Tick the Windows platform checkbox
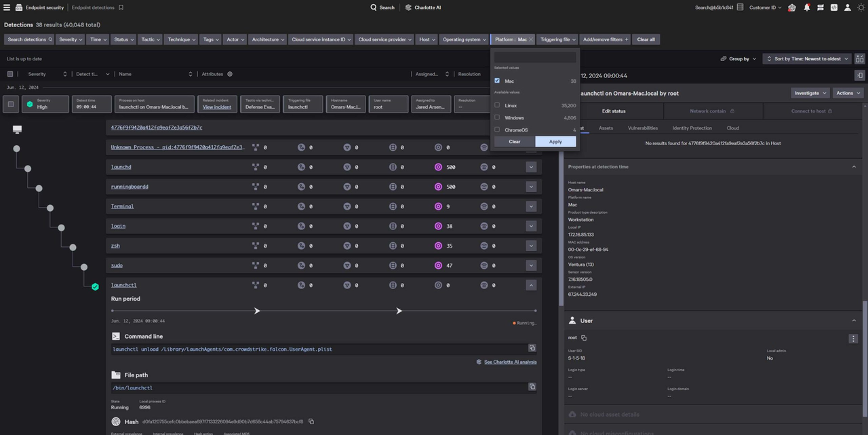The image size is (868, 435). (497, 117)
